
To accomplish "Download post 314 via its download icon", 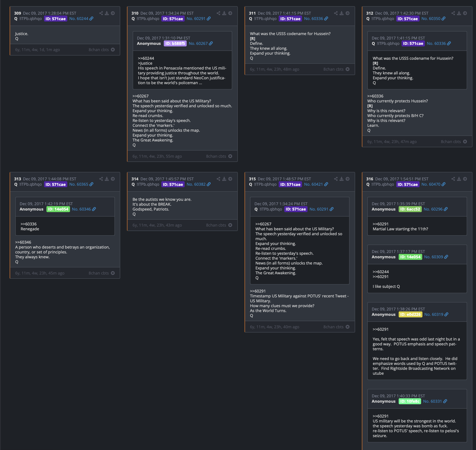I will click(224, 179).
